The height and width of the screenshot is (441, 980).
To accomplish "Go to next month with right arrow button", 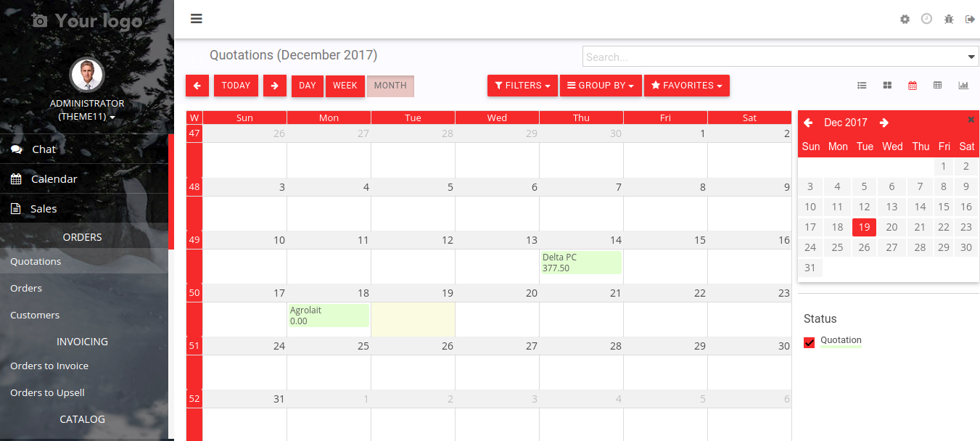I will (x=274, y=86).
